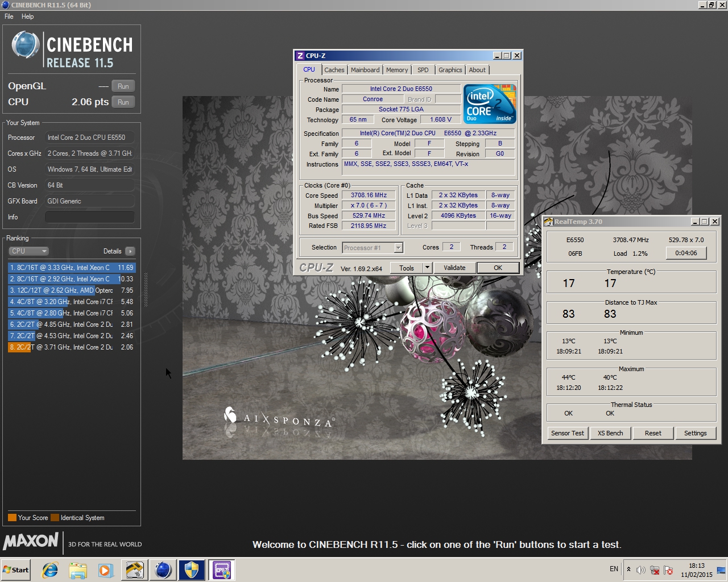Click the 0:04:06 timer button in RealTemp
This screenshot has height=582, width=728.
coord(686,253)
